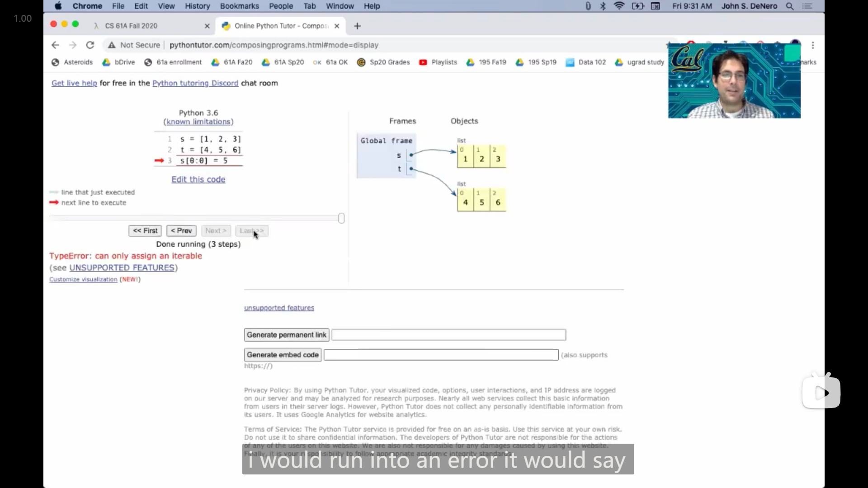The image size is (868, 488).
Task: Click the browser back arrow
Action: tap(55, 45)
